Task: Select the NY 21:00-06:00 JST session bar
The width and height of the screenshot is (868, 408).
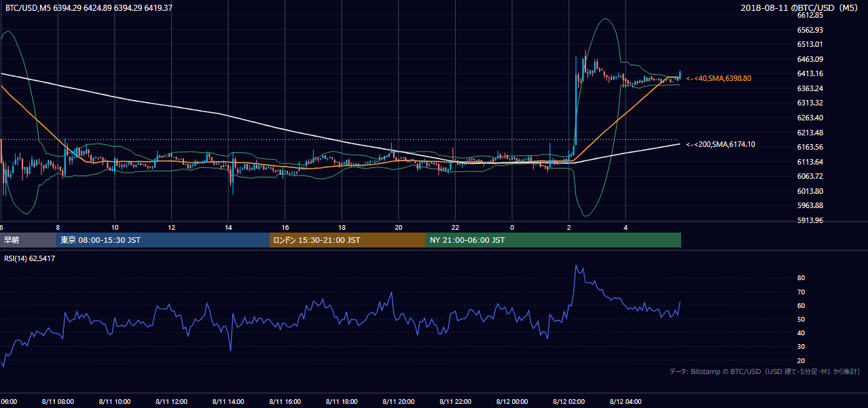Action: point(554,240)
